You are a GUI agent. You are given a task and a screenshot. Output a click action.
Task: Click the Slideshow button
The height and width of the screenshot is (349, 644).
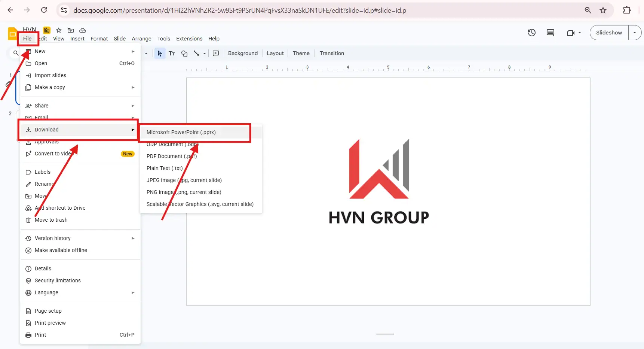(609, 33)
